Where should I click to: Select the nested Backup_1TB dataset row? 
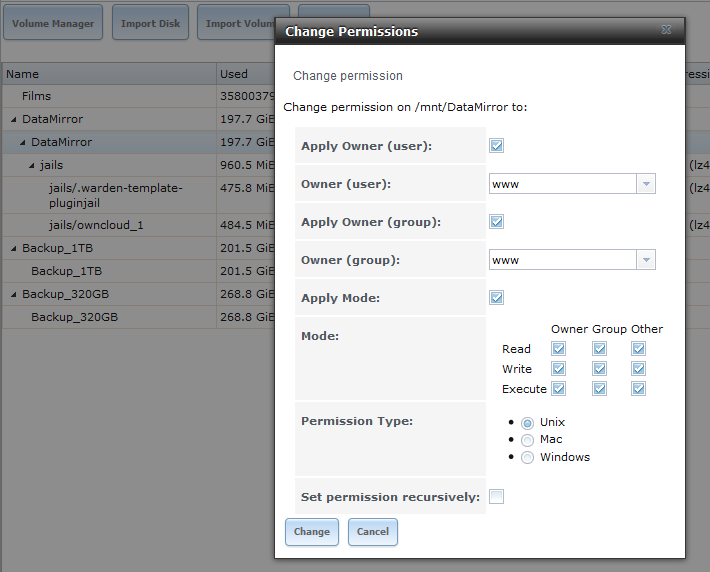click(138, 271)
